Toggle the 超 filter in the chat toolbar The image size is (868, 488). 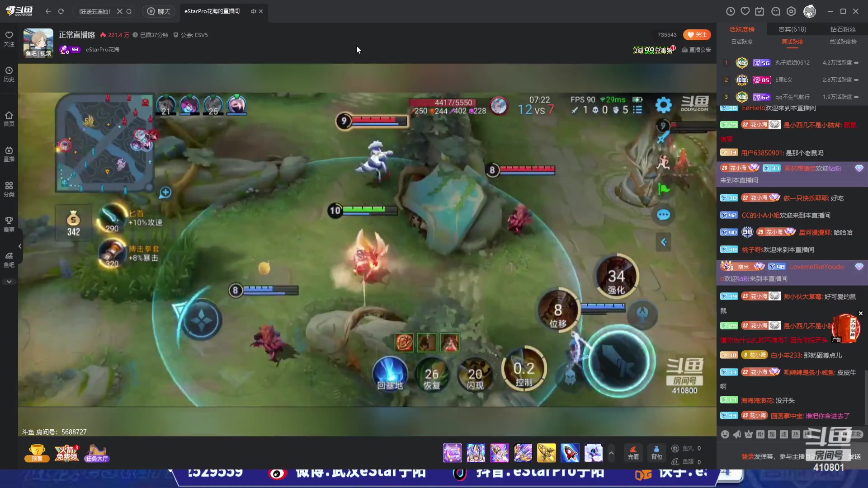click(x=772, y=434)
